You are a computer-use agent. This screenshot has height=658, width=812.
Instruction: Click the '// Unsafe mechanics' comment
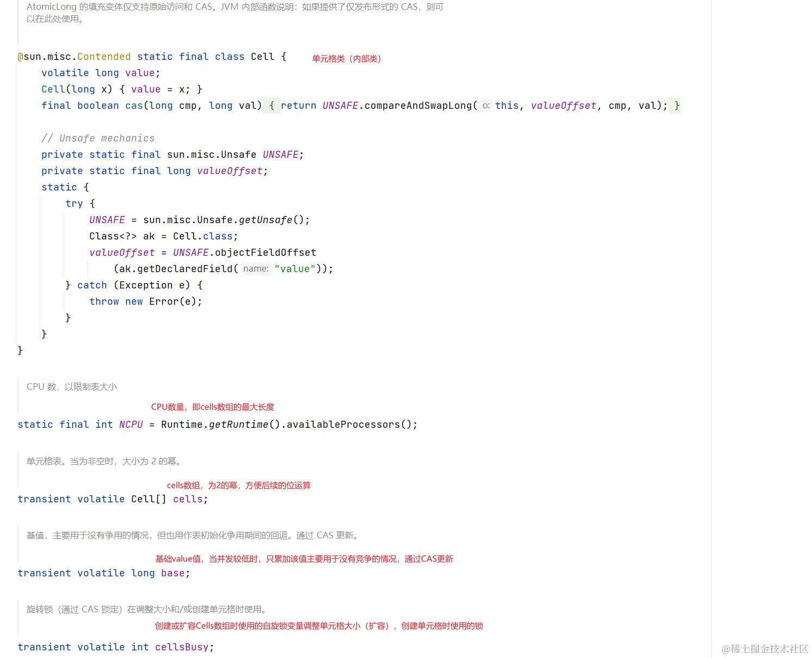pyautogui.click(x=98, y=138)
